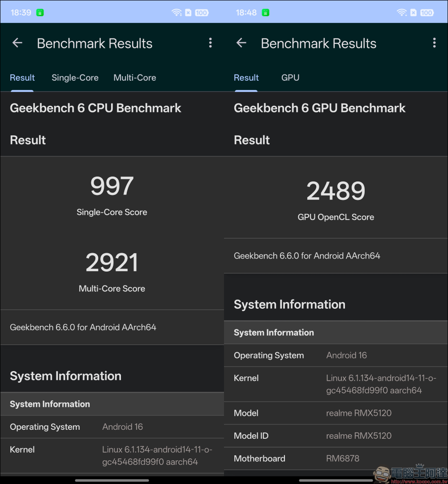Tap the 997 Single-Core Score
448x484 pixels.
click(112, 186)
